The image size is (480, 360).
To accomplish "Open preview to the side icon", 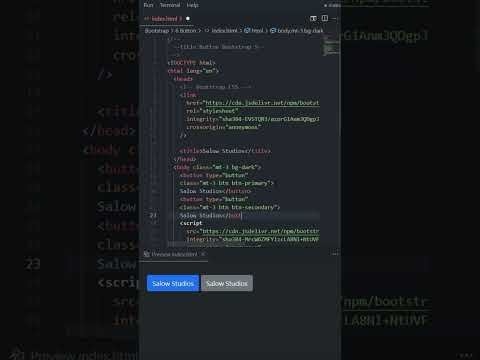I will click(313, 19).
